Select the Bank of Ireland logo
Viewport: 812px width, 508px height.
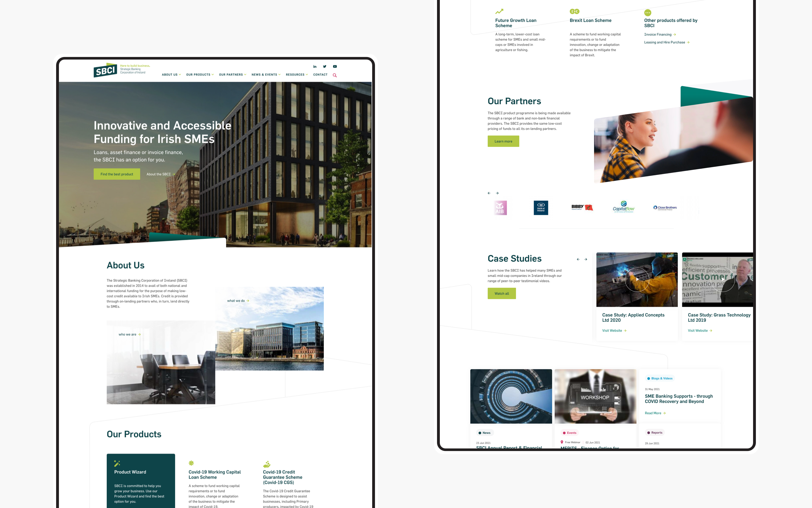pyautogui.click(x=541, y=208)
